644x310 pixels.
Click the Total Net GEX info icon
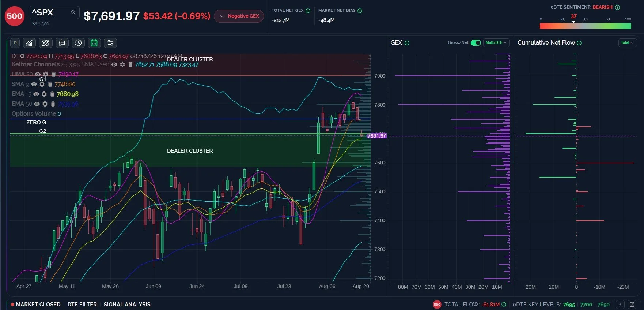tap(308, 11)
